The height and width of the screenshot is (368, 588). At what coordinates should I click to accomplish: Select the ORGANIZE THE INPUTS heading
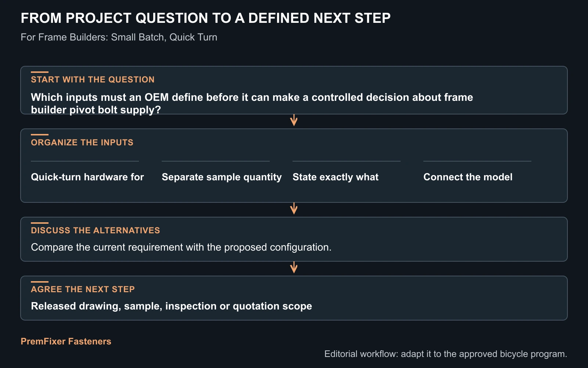(82, 142)
